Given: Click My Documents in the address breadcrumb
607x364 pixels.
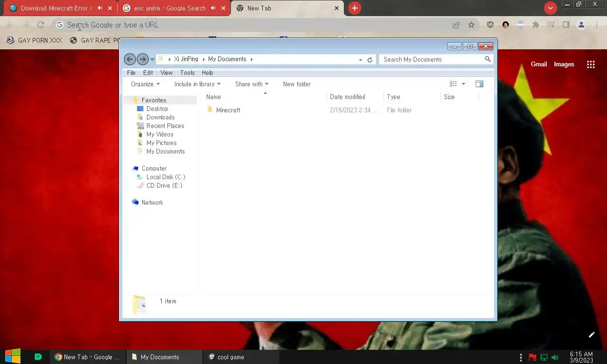Looking at the screenshot, I should pos(227,59).
